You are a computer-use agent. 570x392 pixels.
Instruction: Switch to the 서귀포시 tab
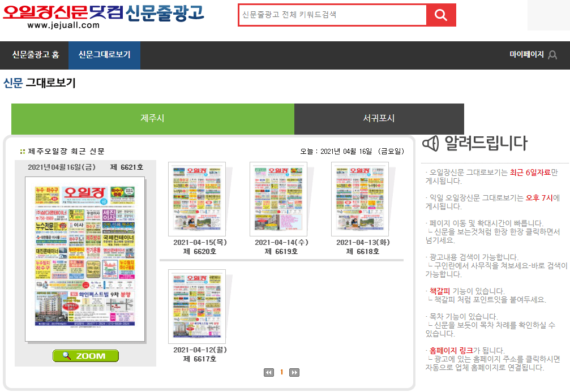click(x=379, y=119)
